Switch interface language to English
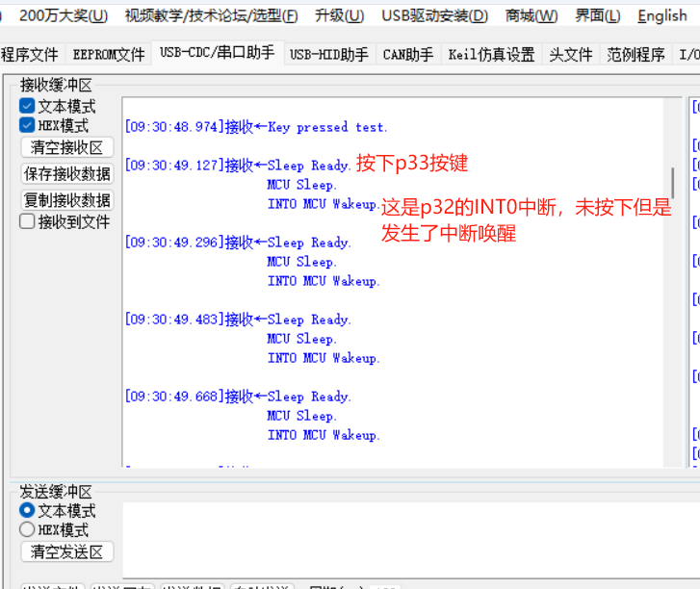Image resolution: width=700 pixels, height=589 pixels. (x=662, y=16)
